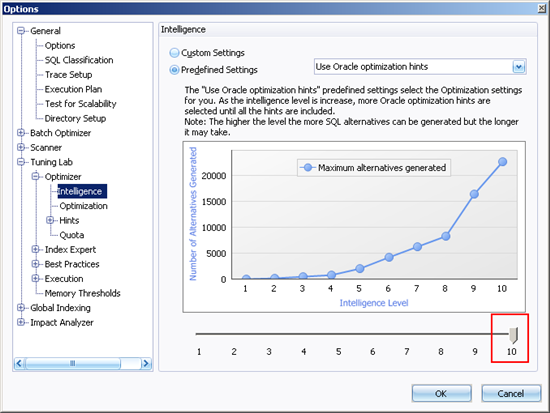
Task: Click the tree panel left scroll arrow
Action: tap(19, 364)
